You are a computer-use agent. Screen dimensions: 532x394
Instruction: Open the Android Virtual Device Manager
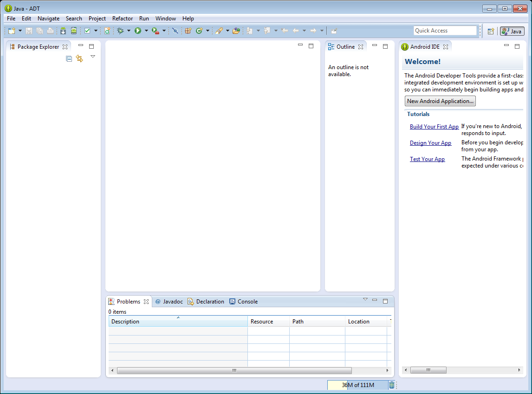click(73, 31)
